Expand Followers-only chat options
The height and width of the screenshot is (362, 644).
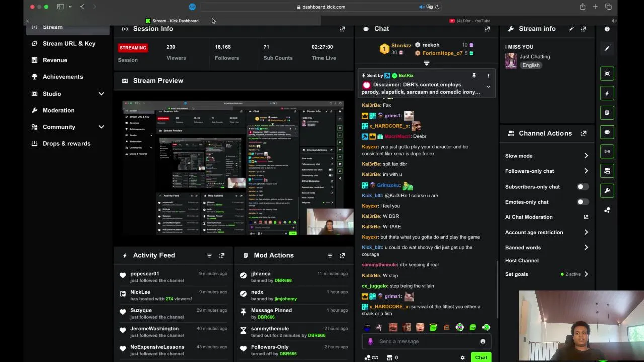[586, 171]
